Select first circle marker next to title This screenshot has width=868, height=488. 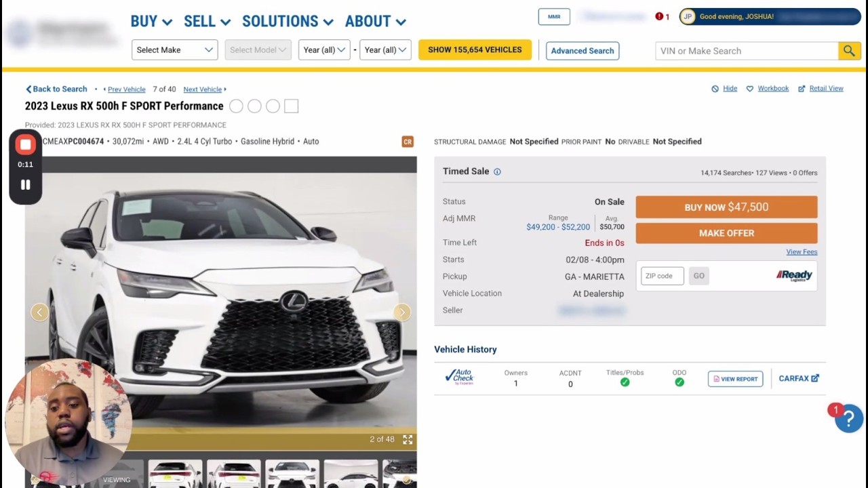[236, 106]
